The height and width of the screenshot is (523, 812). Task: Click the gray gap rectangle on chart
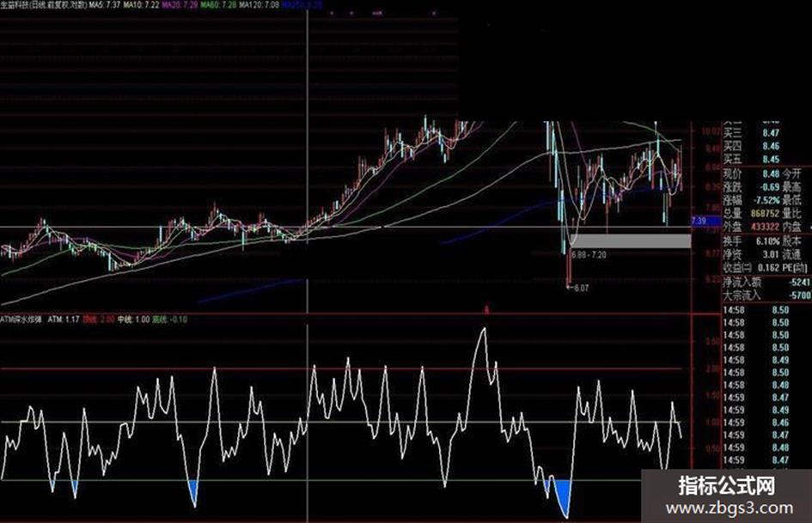[x=631, y=240]
